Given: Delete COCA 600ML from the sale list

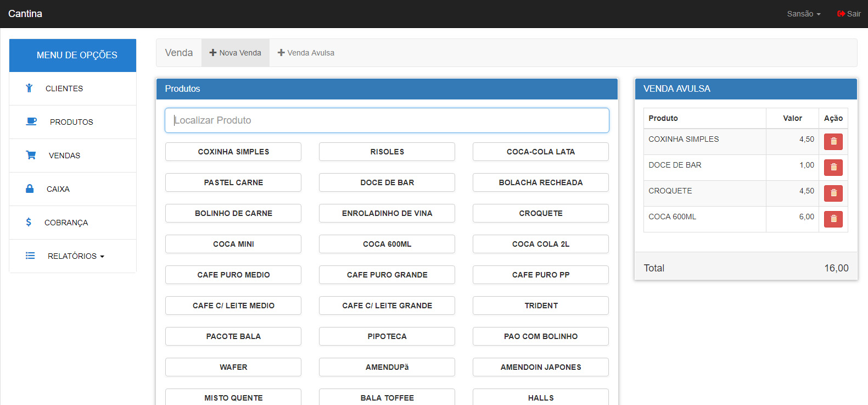Looking at the screenshot, I should pos(833,219).
